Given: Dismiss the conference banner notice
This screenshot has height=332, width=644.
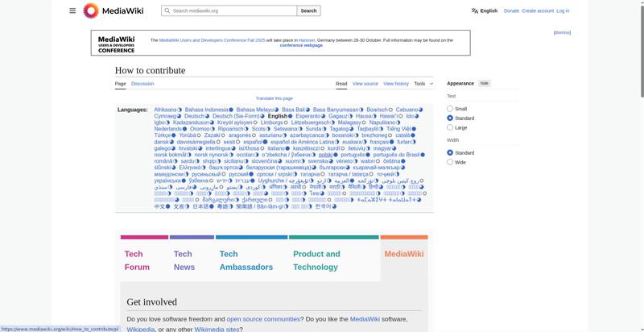Looking at the screenshot, I should pos(562,32).
